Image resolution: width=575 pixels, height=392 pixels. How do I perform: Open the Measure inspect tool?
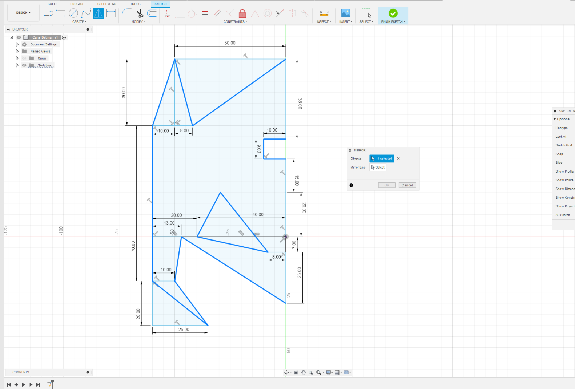(x=324, y=13)
